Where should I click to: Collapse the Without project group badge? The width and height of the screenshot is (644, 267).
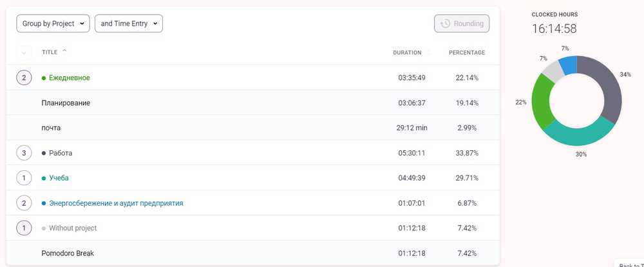pyautogui.click(x=24, y=228)
